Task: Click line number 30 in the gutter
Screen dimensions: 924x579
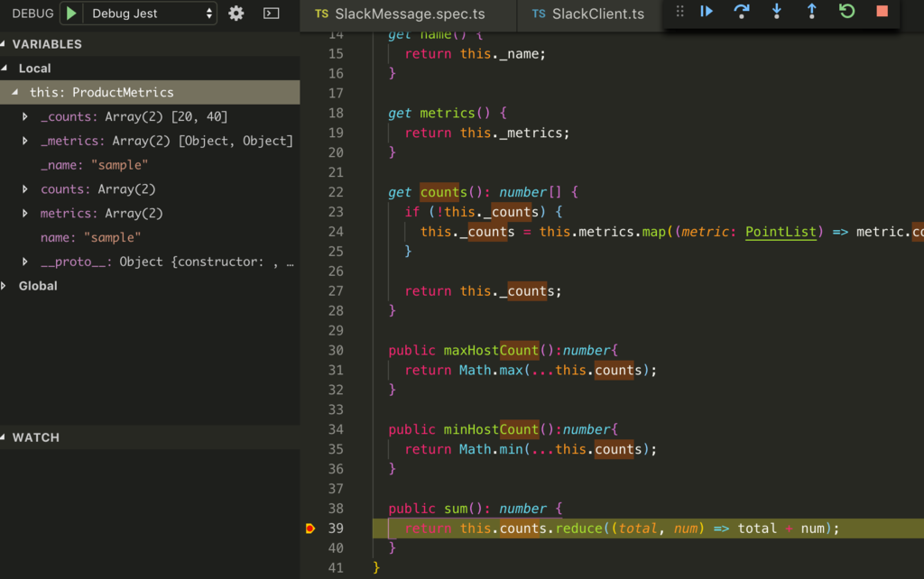Action: (x=336, y=351)
